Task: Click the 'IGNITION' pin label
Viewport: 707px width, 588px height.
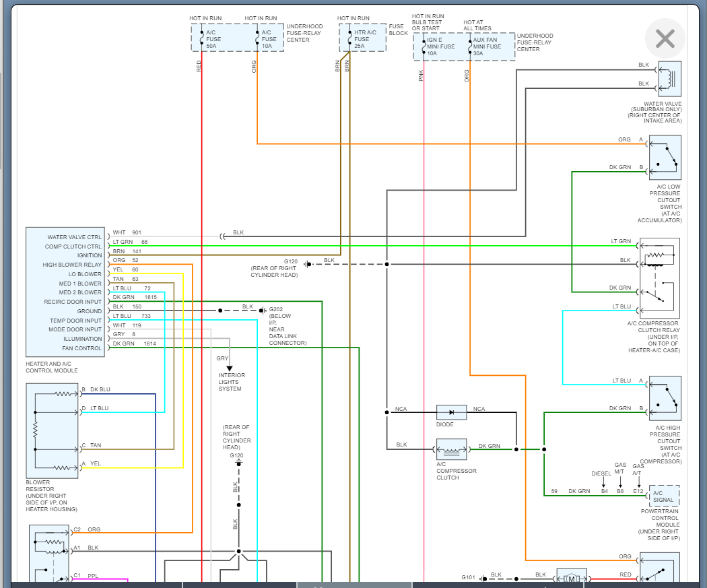Action: pyautogui.click(x=90, y=255)
